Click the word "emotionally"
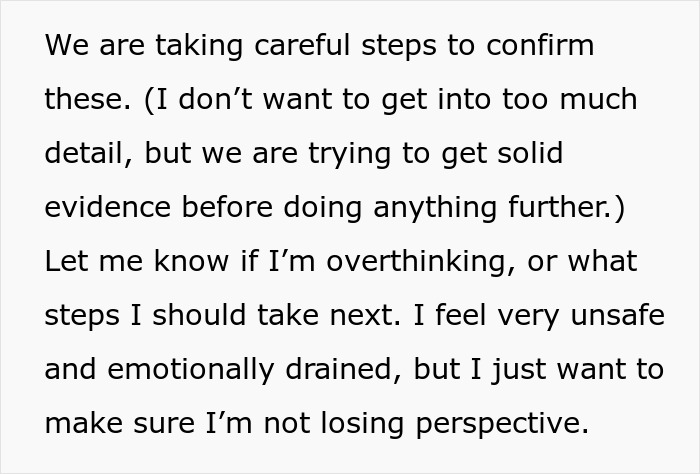Image resolution: width=700 pixels, height=474 pixels. point(191,371)
